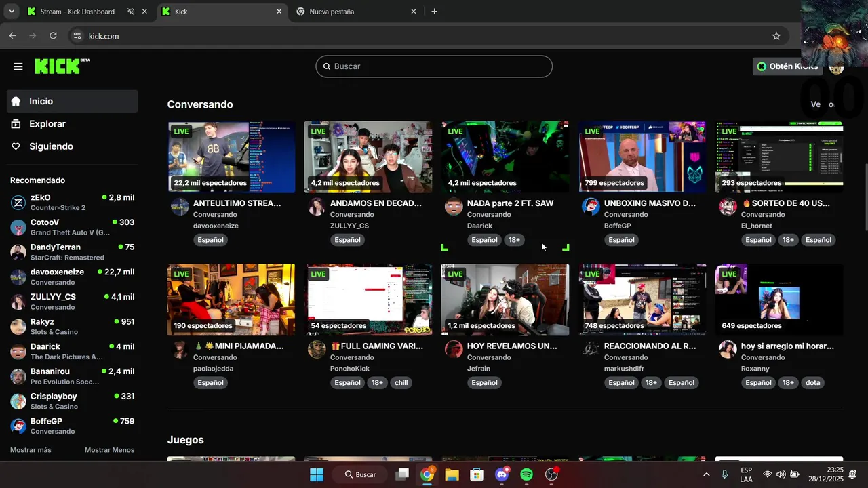Image resolution: width=868 pixels, height=488 pixels.
Task: Click 18+ tag under Daarick stream
Action: pos(515,240)
